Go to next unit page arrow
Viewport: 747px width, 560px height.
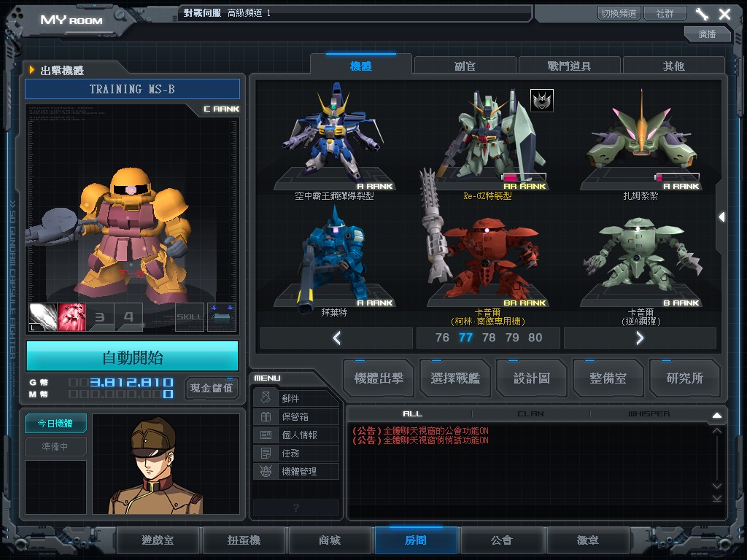point(640,338)
